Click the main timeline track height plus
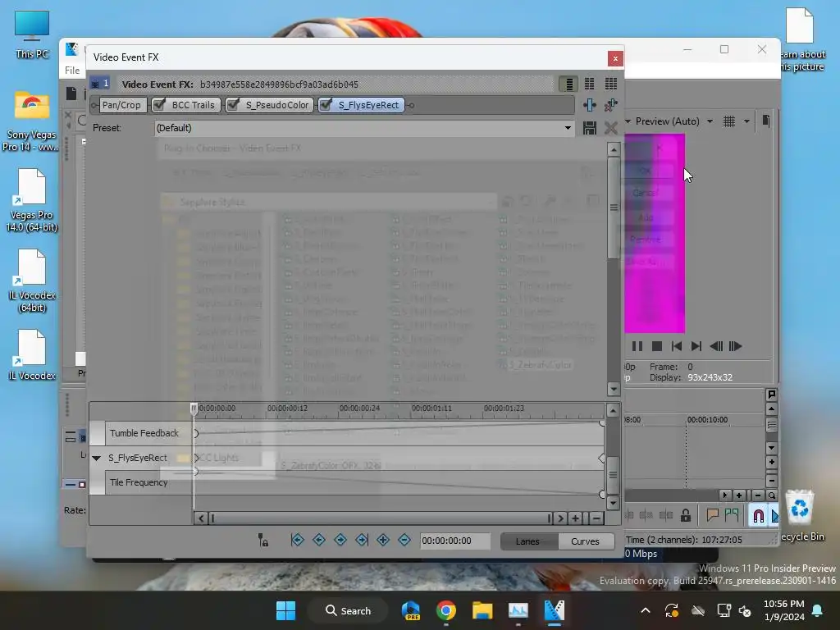The height and width of the screenshot is (630, 840). 771,463
